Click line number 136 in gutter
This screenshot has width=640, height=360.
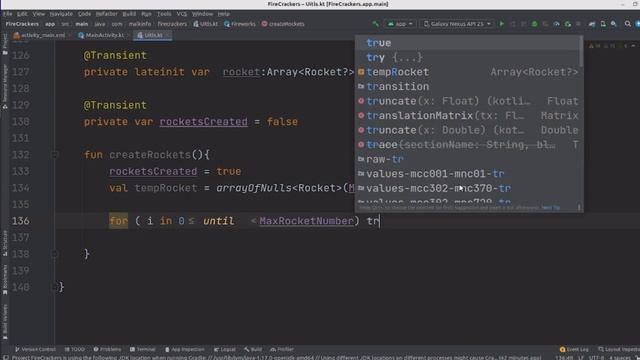[21, 221]
